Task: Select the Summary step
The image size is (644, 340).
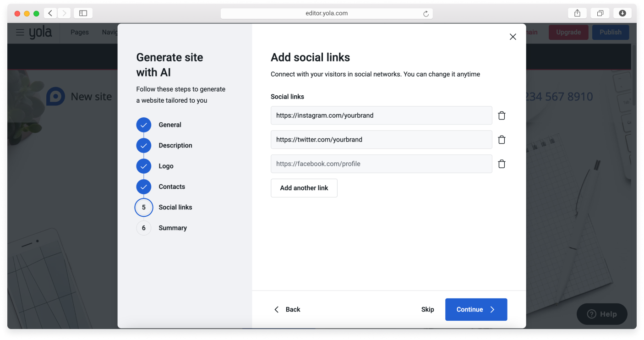Action: [x=172, y=228]
